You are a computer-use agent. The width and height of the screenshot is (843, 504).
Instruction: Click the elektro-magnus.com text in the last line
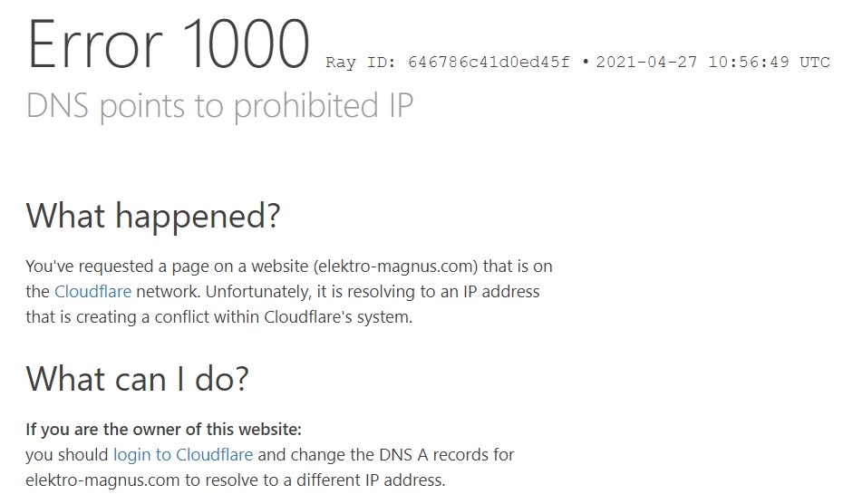(102, 480)
